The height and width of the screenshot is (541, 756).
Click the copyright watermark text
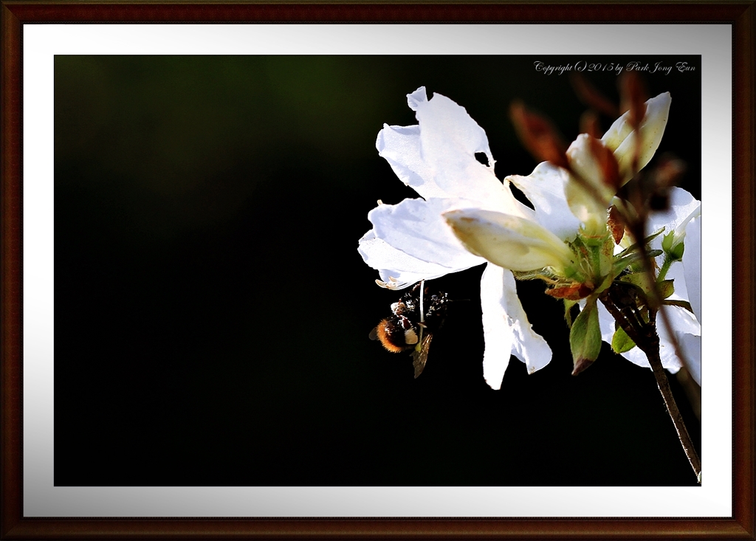(x=614, y=67)
